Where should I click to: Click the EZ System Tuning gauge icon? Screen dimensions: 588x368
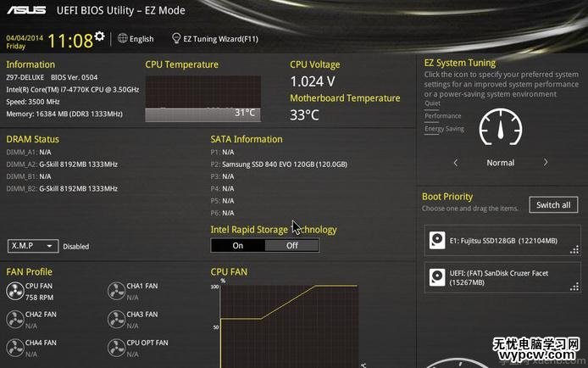pyautogui.click(x=501, y=127)
